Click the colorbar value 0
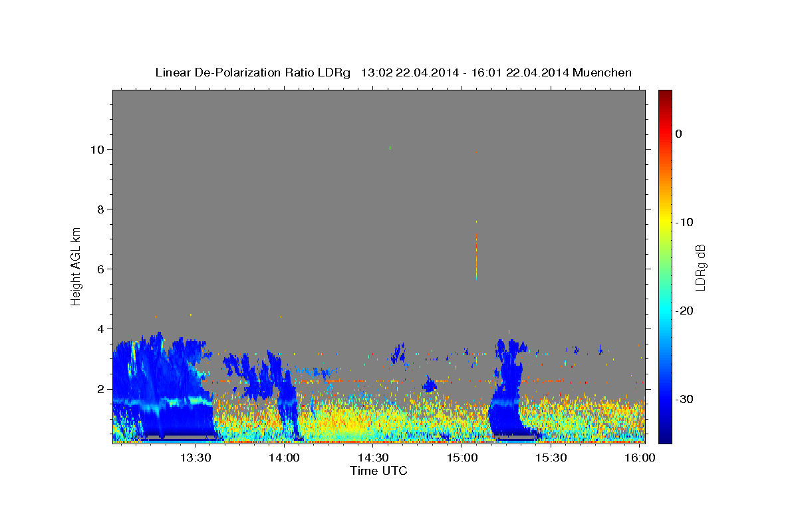Screen dimensions: 798x532 pos(679,134)
